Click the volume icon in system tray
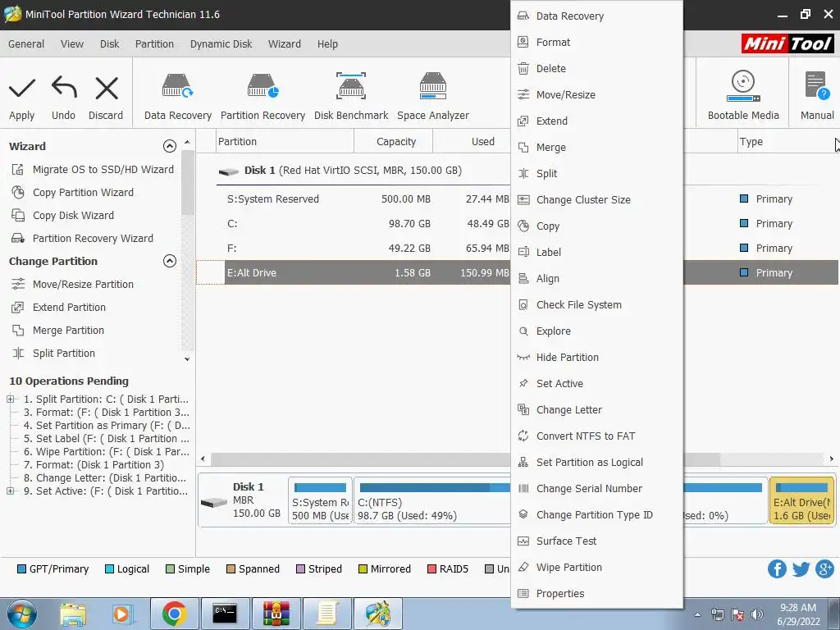 (x=757, y=614)
